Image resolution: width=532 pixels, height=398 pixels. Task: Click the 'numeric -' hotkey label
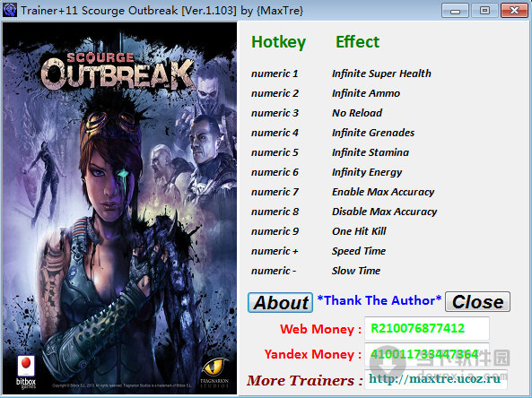(x=274, y=271)
